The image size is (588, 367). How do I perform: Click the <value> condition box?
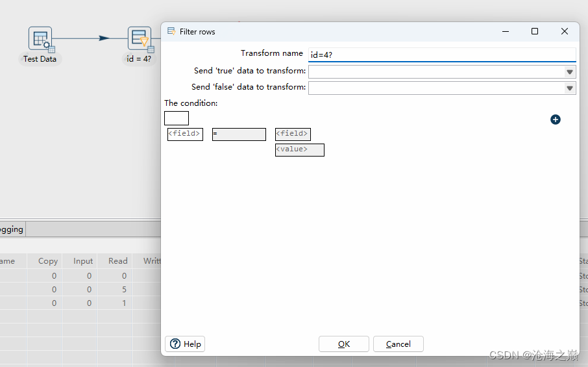point(299,149)
